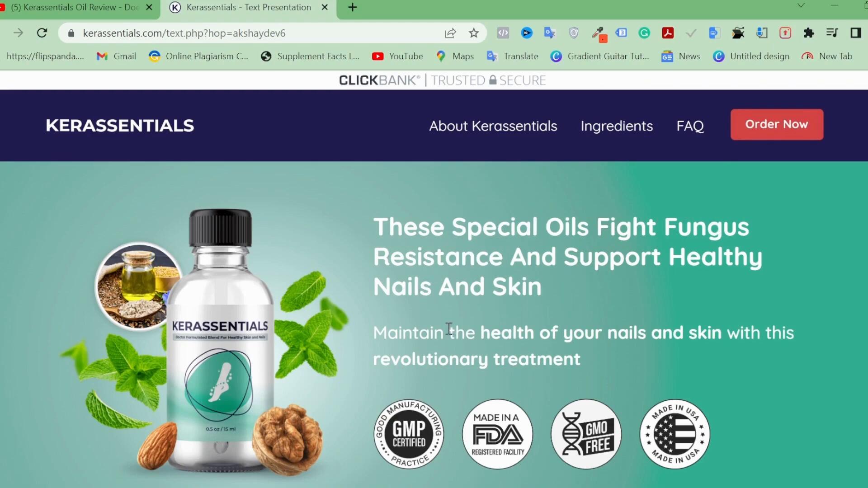Open the Adobe Acrobat extension

point(668,33)
